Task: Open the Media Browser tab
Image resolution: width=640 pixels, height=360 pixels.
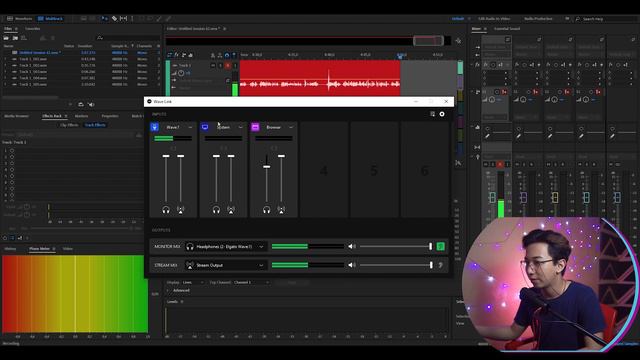Action: coord(16,116)
